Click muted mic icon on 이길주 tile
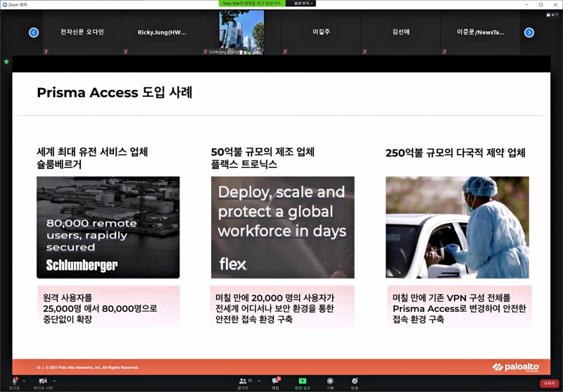Image resolution: width=563 pixels, height=392 pixels. 285,51
